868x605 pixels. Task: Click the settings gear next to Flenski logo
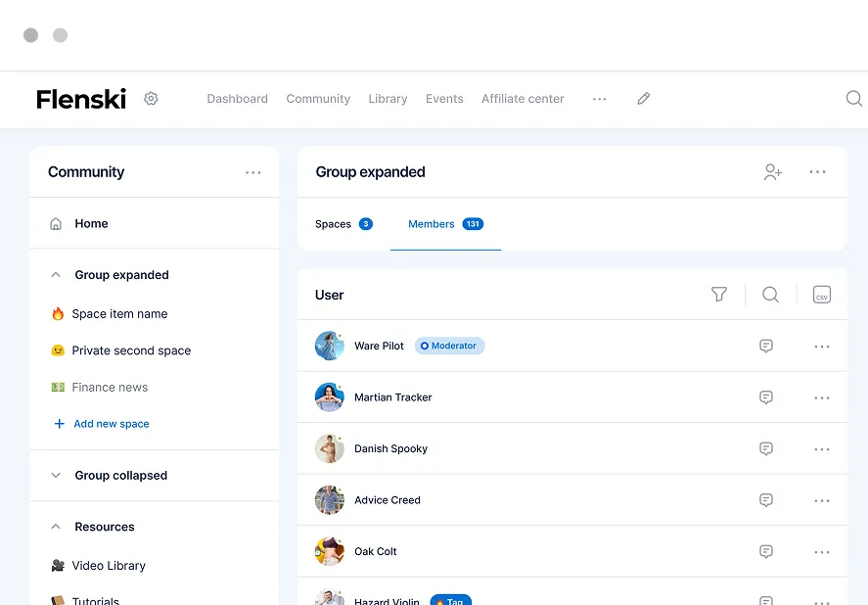tap(151, 99)
